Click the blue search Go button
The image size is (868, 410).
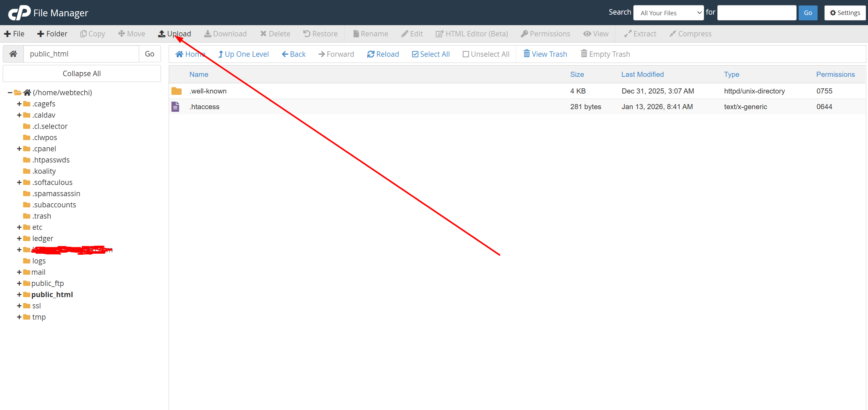[x=808, y=13]
